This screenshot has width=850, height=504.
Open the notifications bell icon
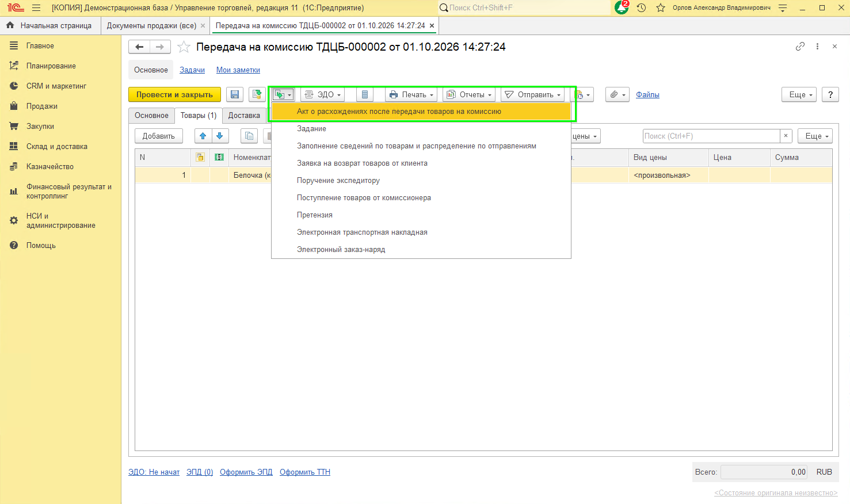622,7
